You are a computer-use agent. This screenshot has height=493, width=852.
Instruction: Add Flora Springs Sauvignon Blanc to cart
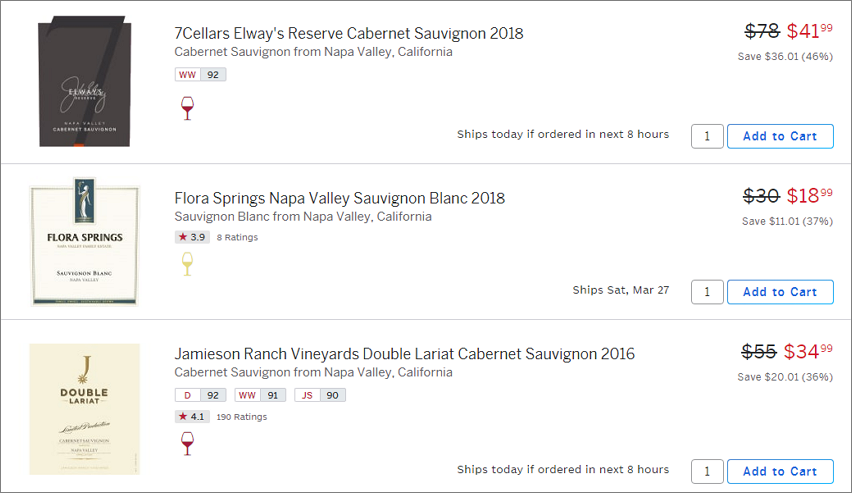[780, 292]
